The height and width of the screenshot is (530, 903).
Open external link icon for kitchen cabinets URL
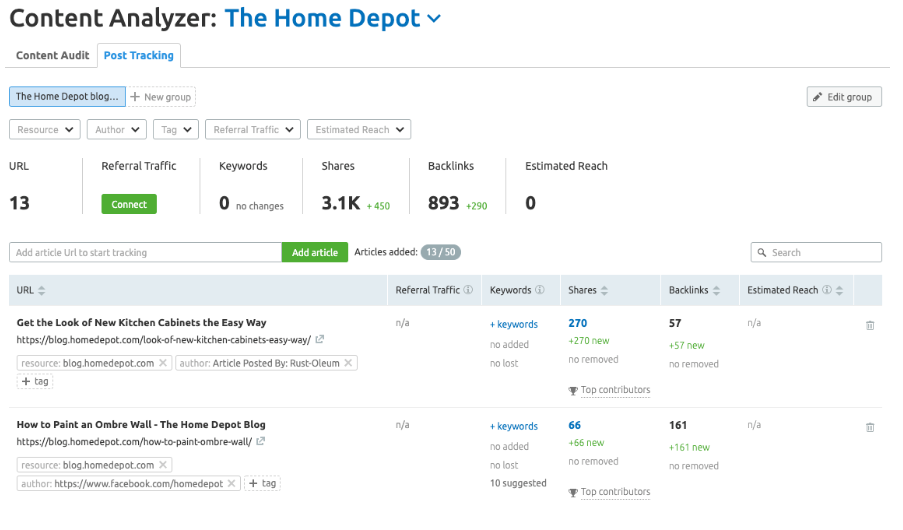click(320, 340)
